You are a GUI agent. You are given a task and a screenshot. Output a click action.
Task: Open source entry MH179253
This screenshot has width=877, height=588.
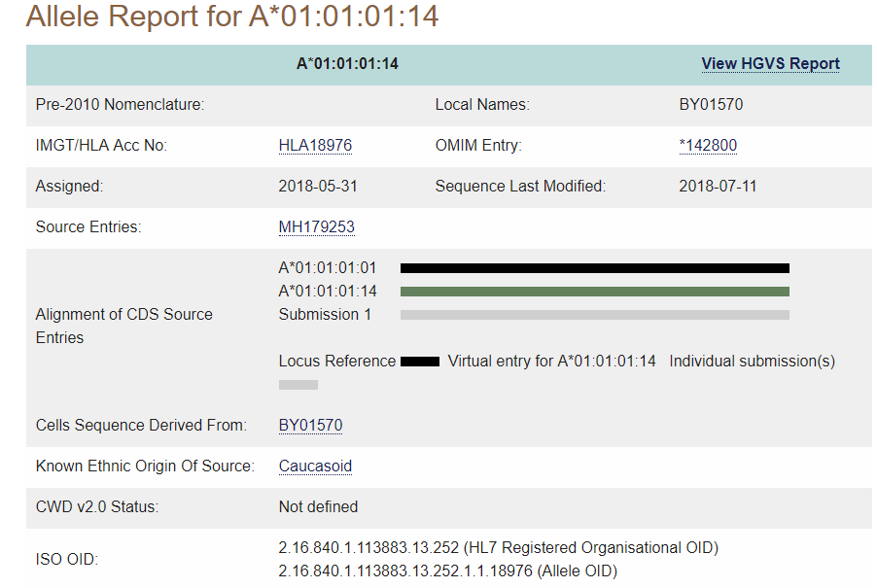tap(316, 227)
